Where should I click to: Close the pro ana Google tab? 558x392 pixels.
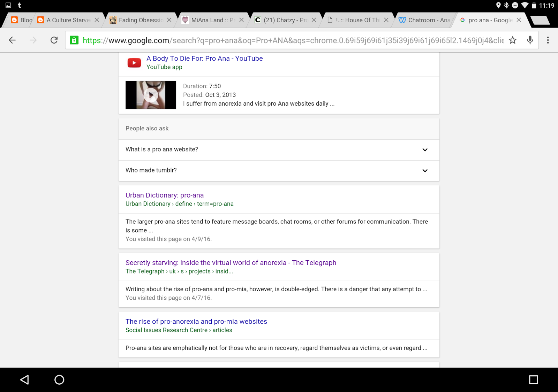(x=519, y=20)
